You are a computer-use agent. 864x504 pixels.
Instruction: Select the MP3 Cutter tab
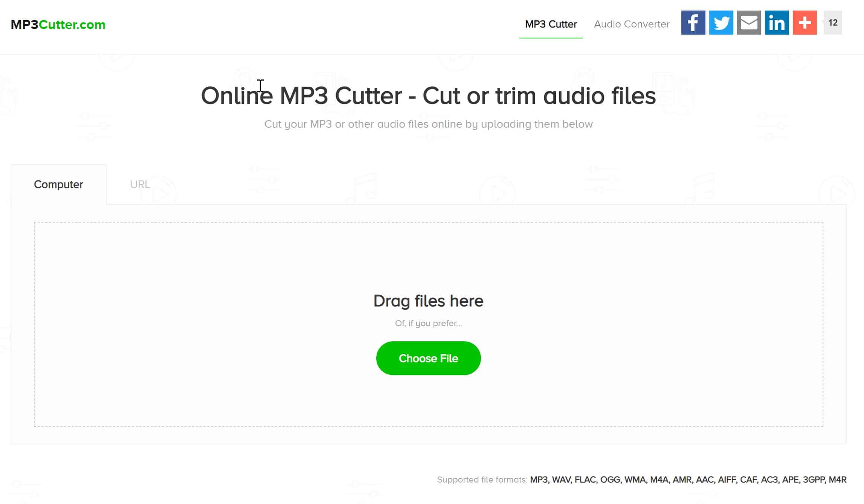coord(550,24)
